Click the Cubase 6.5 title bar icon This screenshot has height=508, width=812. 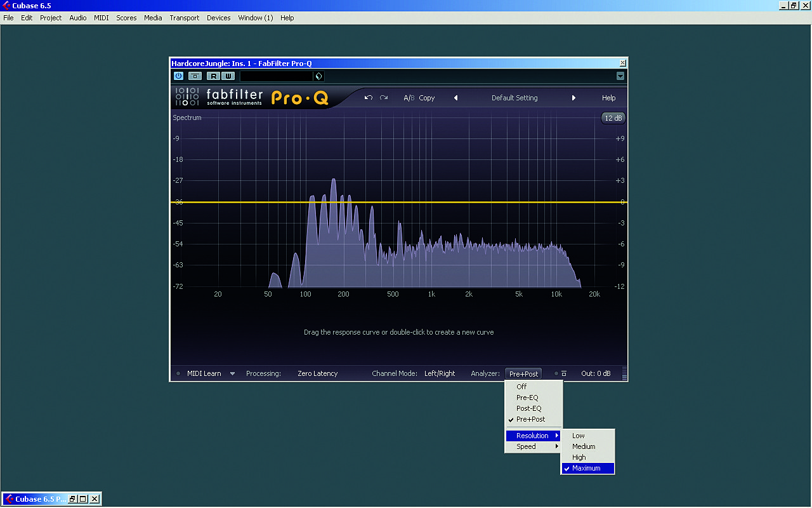click(6, 6)
